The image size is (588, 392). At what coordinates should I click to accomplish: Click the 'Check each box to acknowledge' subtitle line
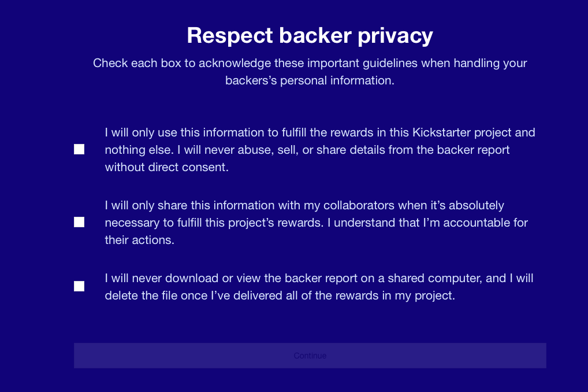[310, 63]
